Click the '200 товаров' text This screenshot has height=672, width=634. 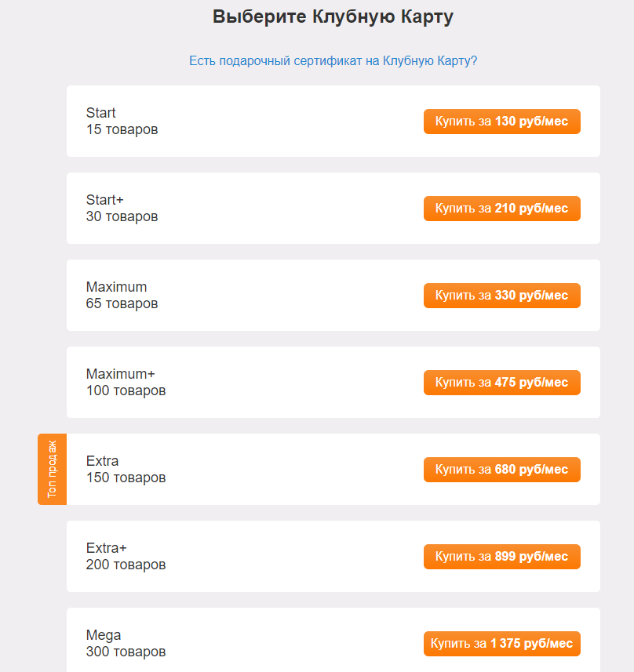point(126,565)
